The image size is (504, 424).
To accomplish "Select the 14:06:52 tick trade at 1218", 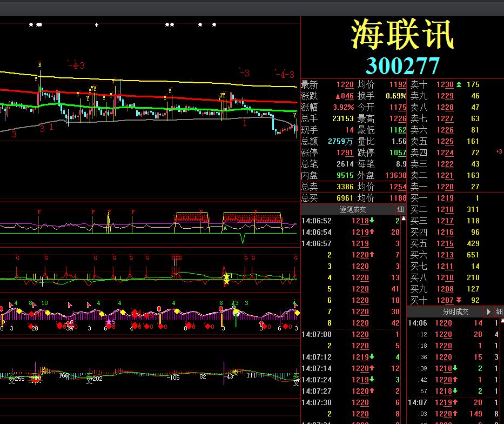I will coord(351,221).
